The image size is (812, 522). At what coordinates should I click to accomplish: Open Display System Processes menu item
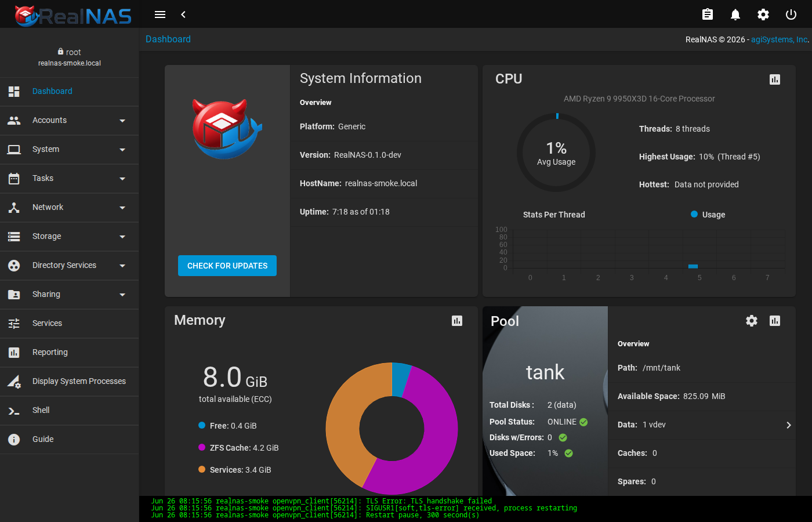pos(70,382)
